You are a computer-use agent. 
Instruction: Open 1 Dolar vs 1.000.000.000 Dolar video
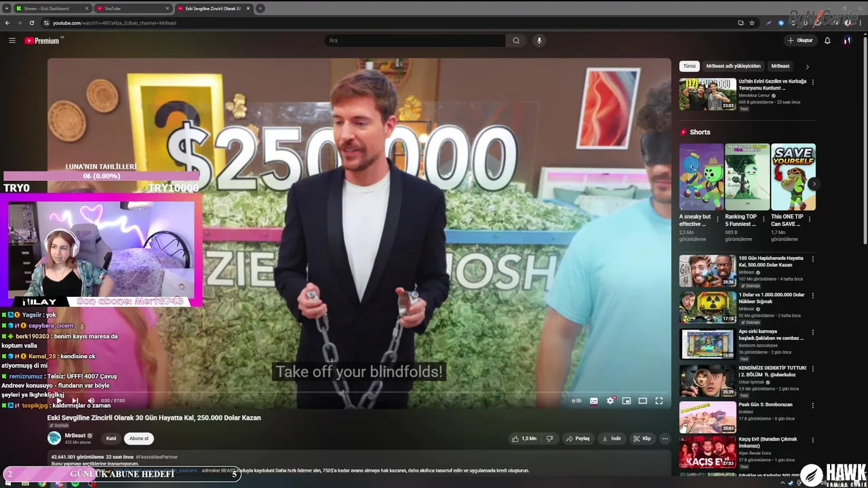(707, 307)
